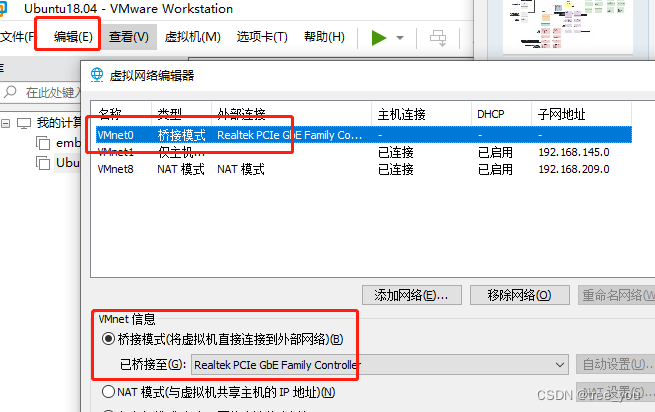Select the NAT 模式 radio button
655x412 pixels.
point(108,392)
